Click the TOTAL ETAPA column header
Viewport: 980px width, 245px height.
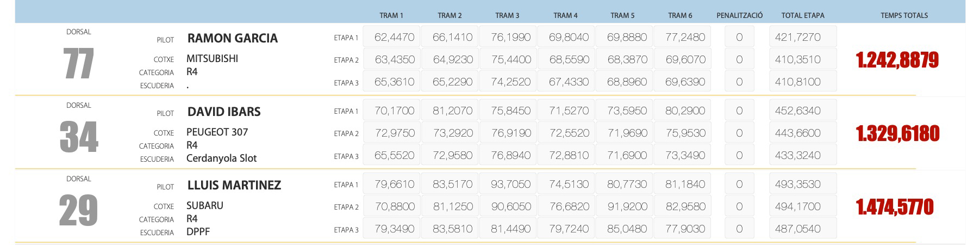(802, 15)
